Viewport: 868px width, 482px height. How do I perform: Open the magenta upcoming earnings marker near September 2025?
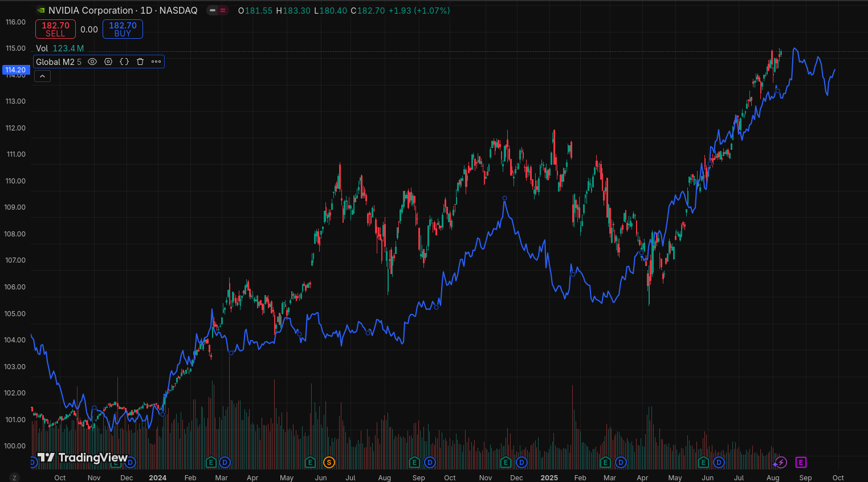point(801,462)
